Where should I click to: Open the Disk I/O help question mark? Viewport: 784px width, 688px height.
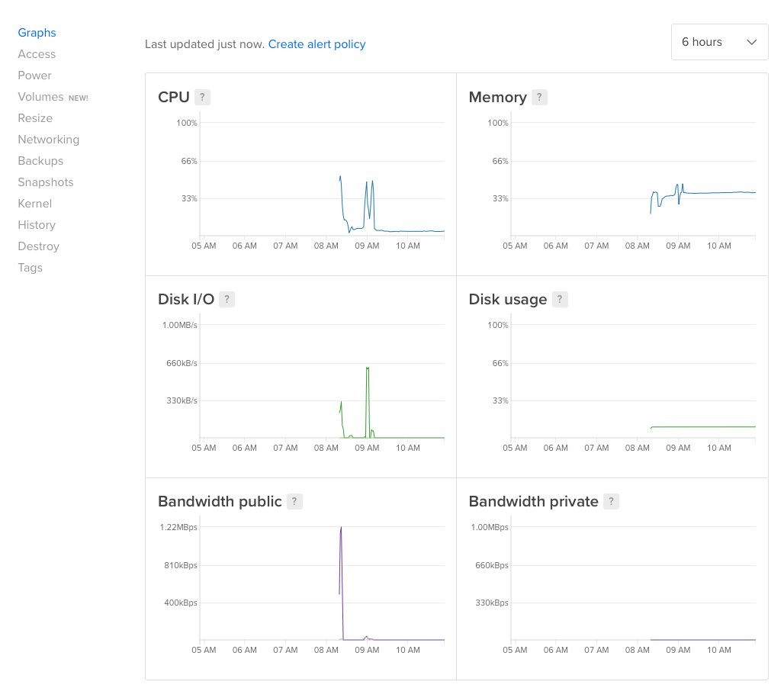coord(227,299)
